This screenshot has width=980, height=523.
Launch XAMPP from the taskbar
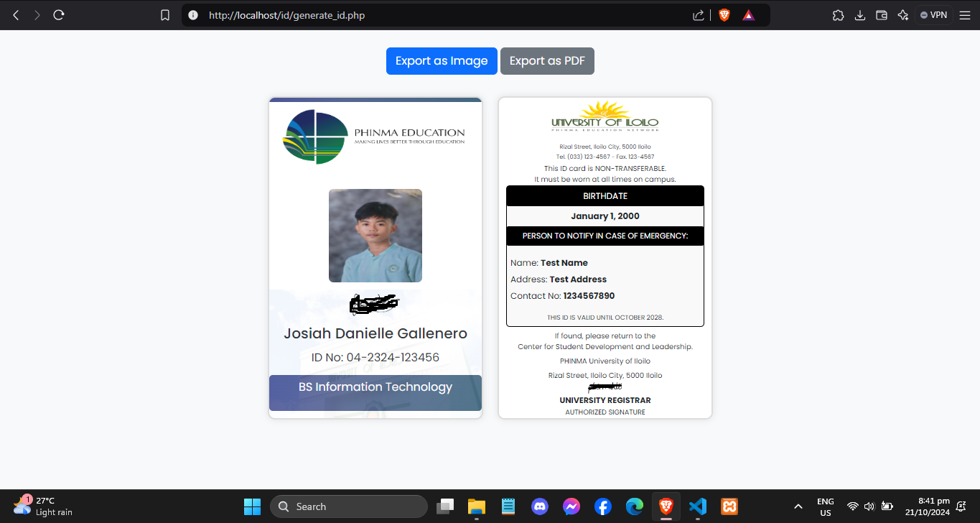pos(729,506)
